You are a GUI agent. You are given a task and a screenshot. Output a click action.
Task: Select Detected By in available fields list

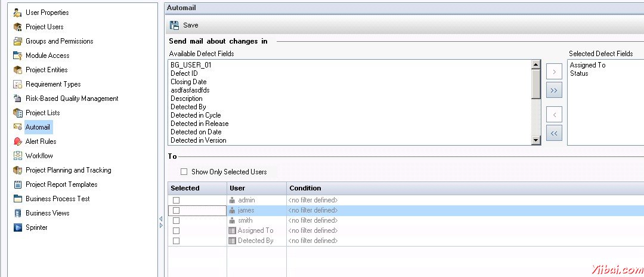click(x=188, y=107)
